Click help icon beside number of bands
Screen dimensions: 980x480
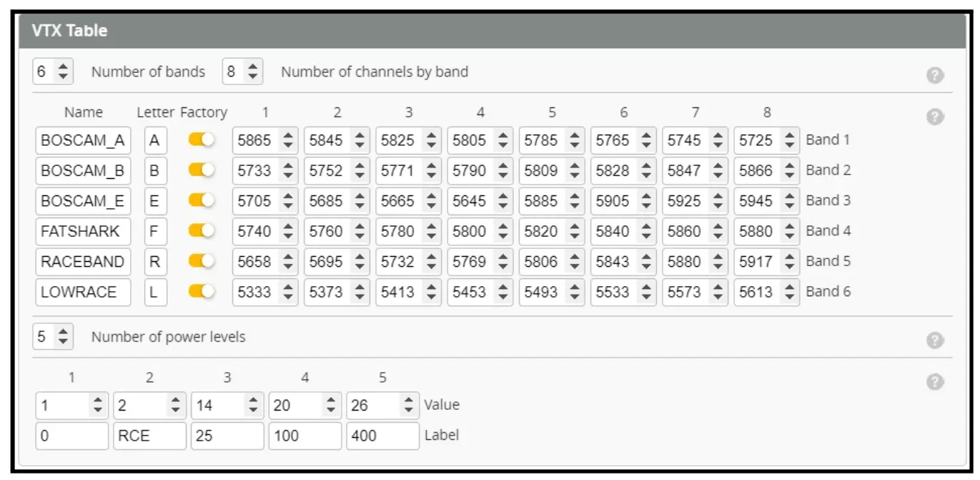coord(935,75)
